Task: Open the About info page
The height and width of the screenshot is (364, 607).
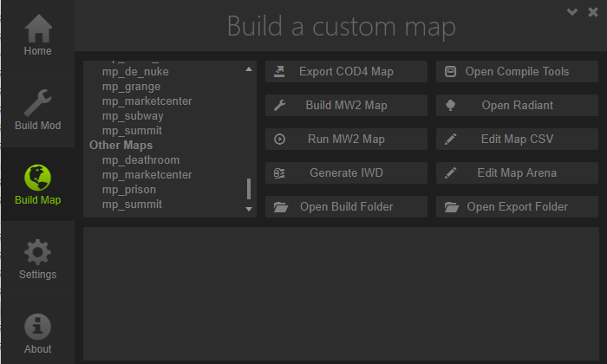Action: pos(37,334)
